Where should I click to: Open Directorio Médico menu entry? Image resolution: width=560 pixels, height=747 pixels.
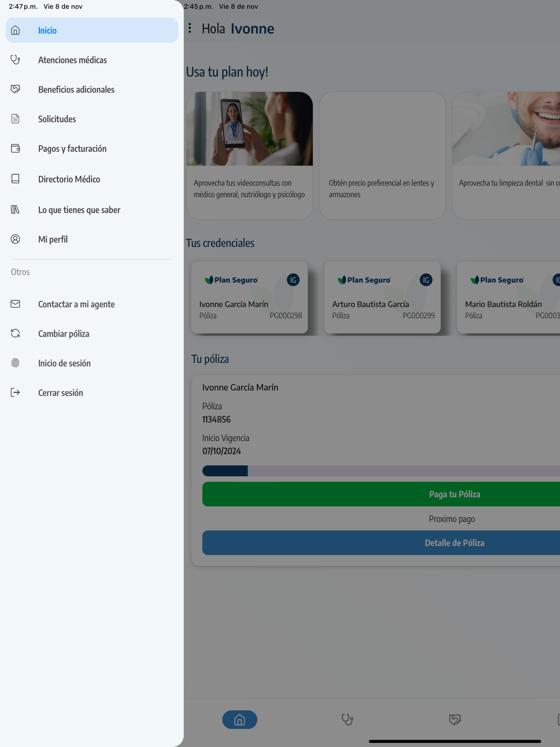[92, 179]
